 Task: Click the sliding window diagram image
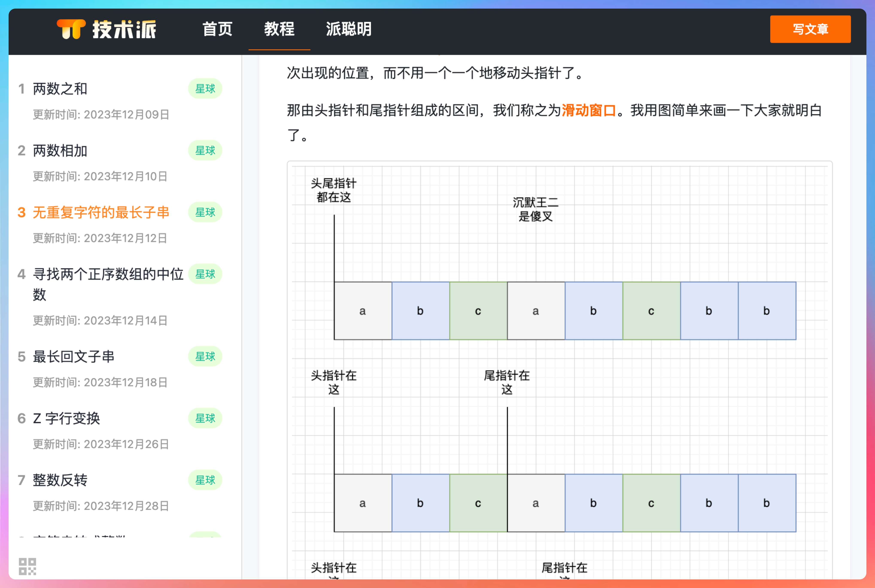(560, 369)
